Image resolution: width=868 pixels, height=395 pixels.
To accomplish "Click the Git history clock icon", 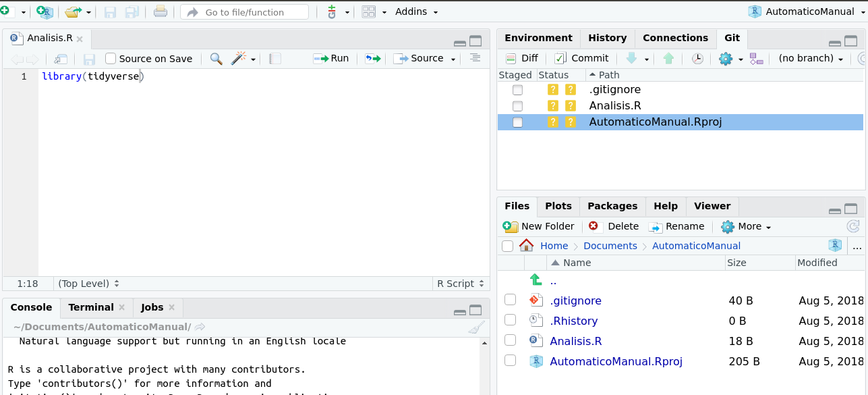I will [697, 59].
